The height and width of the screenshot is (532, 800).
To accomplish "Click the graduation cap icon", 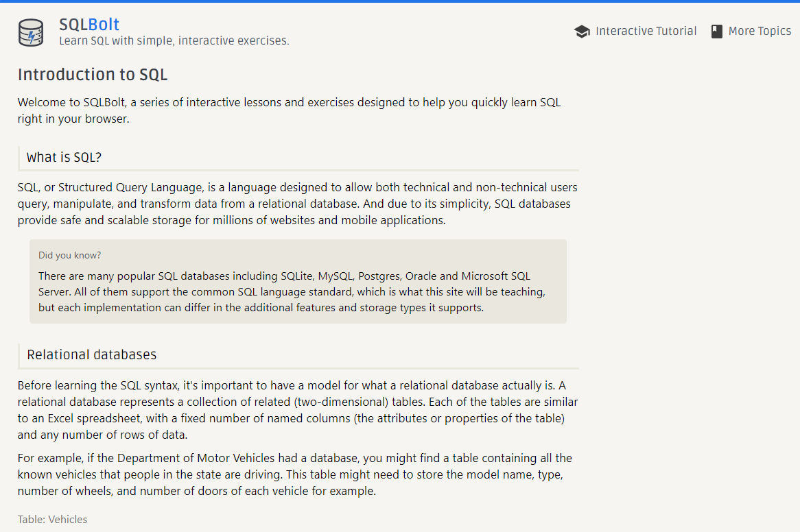I will click(582, 32).
